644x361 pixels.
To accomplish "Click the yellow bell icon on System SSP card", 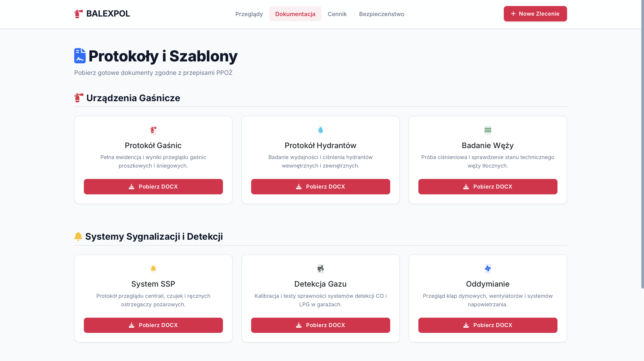I will (x=153, y=269).
